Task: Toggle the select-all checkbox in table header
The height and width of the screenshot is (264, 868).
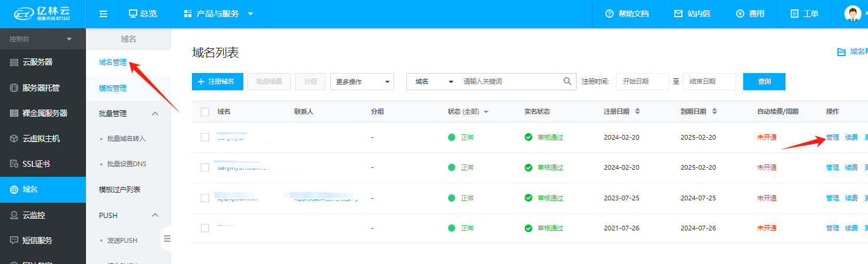Action: click(205, 112)
